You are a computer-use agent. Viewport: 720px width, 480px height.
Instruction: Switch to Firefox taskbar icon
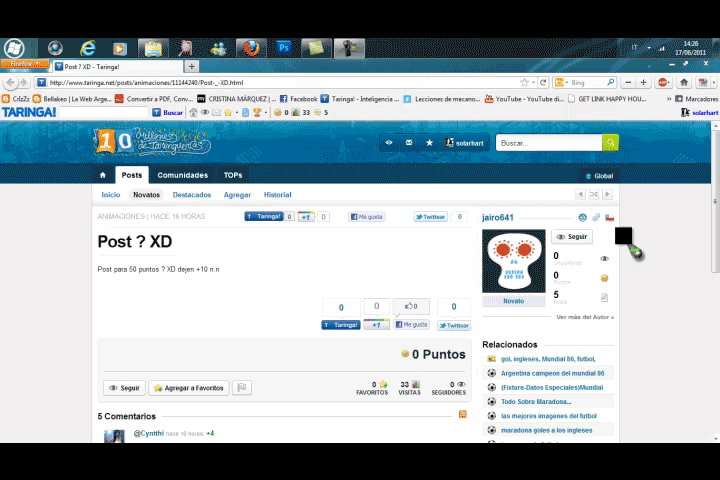point(251,48)
